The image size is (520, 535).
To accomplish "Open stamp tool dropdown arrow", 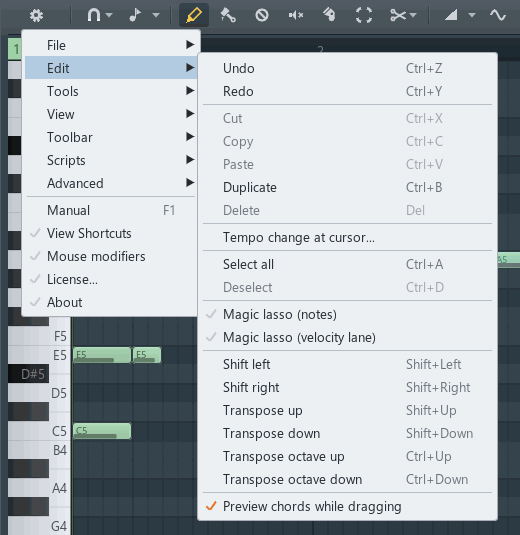I will (x=156, y=15).
